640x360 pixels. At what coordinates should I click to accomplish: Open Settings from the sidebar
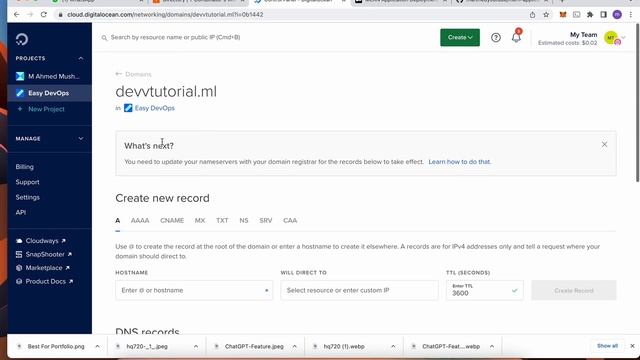coord(28,197)
